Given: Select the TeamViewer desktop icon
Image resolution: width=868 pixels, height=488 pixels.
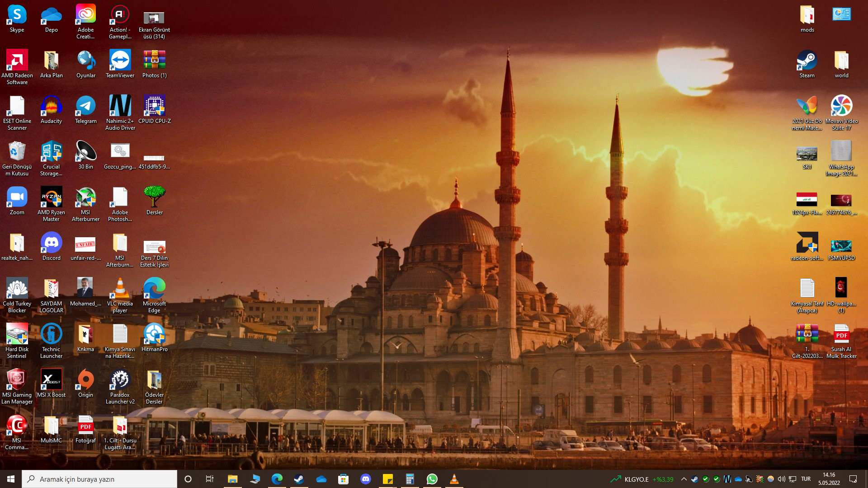Looking at the screenshot, I should 120,65.
